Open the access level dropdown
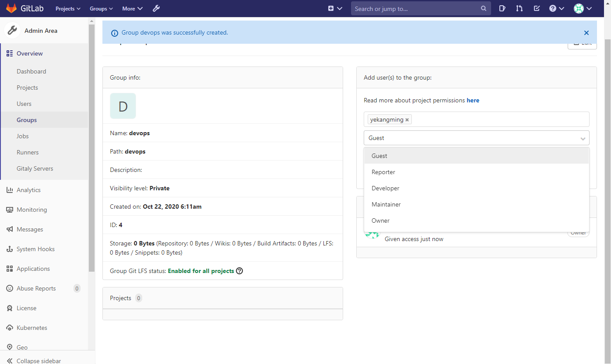This screenshot has height=364, width=611. pos(476,138)
